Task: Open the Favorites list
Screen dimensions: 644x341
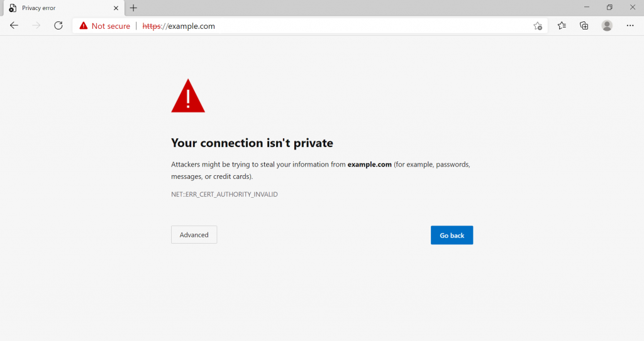Action: (562, 26)
